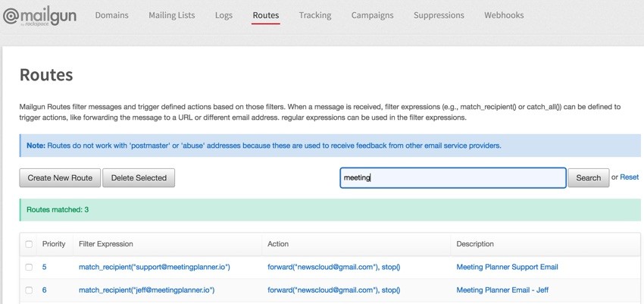Click the Delete Selected button
The width and height of the screenshot is (644, 304).
click(x=139, y=178)
